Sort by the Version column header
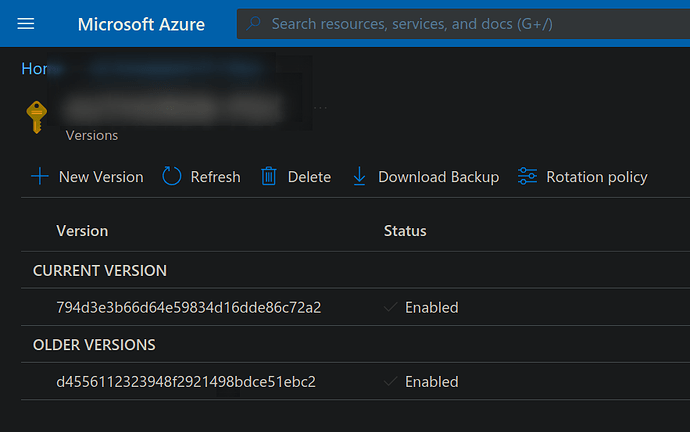The height and width of the screenshot is (432, 690). [x=82, y=231]
